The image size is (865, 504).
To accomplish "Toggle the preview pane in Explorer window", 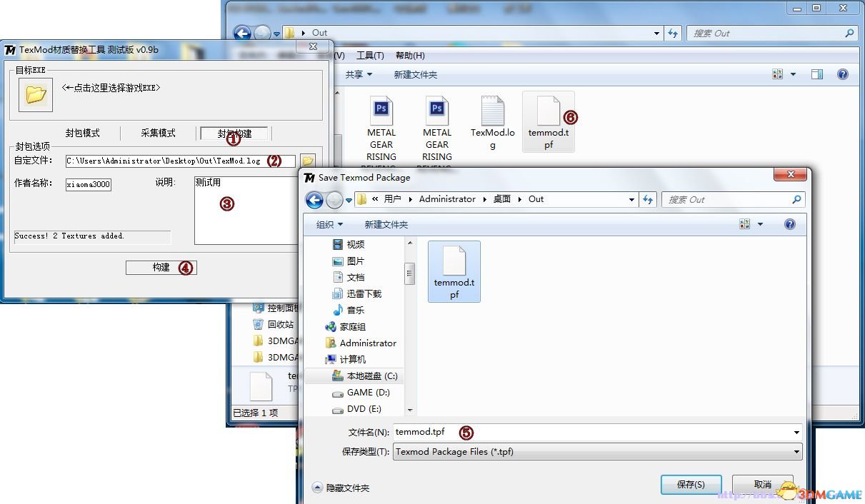I will coord(817,74).
